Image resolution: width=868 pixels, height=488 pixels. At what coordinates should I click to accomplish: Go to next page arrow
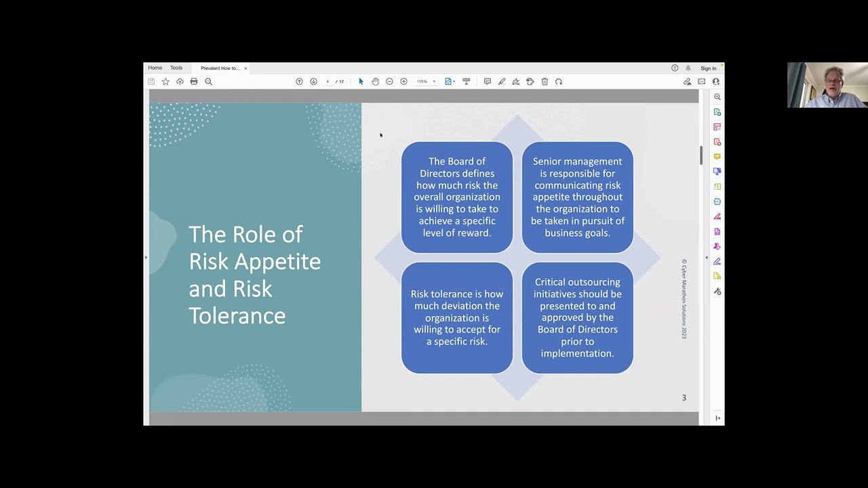click(x=313, y=81)
